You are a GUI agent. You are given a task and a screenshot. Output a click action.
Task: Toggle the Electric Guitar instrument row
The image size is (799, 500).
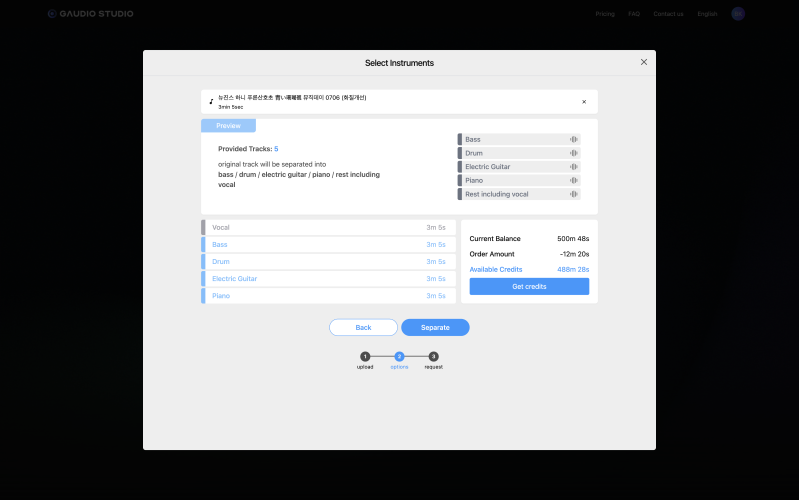[x=329, y=279]
